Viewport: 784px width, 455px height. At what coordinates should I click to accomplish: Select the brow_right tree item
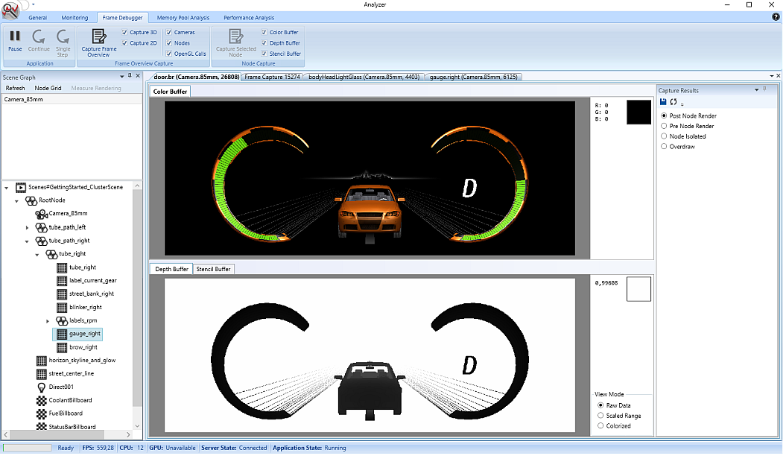click(x=83, y=347)
